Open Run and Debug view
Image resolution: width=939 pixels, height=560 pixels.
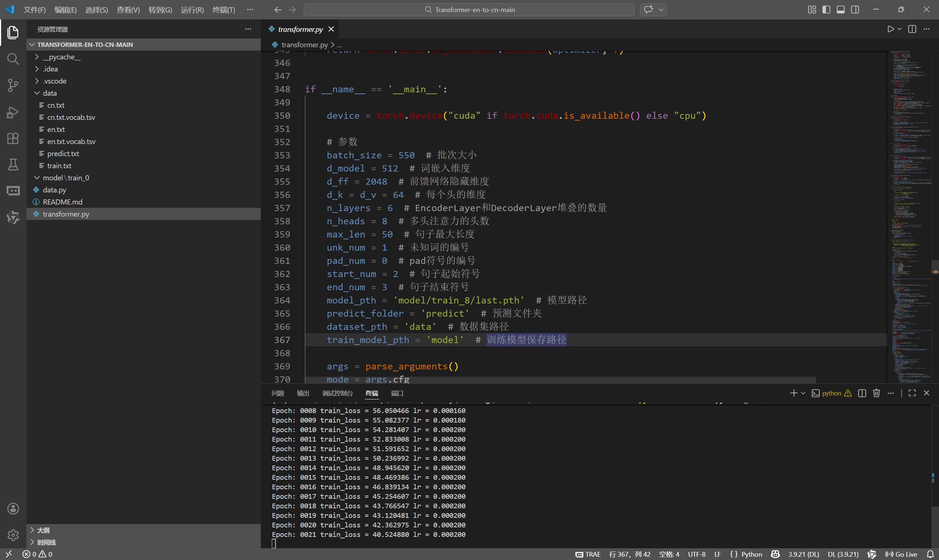[x=13, y=112]
